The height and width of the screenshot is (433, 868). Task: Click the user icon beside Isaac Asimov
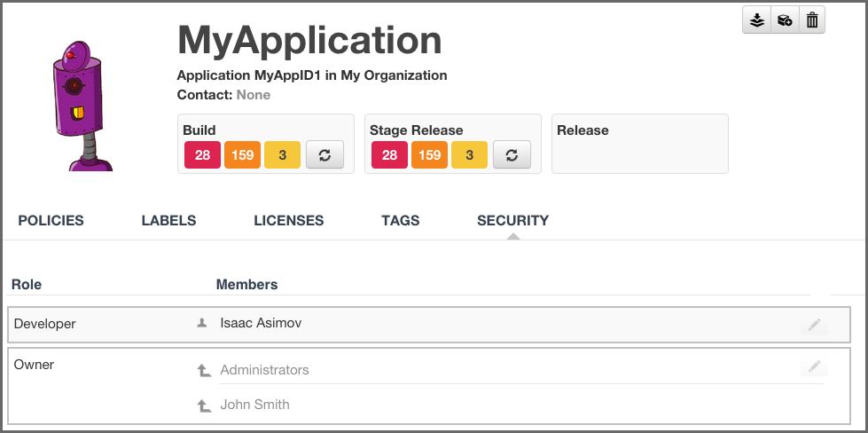click(202, 323)
